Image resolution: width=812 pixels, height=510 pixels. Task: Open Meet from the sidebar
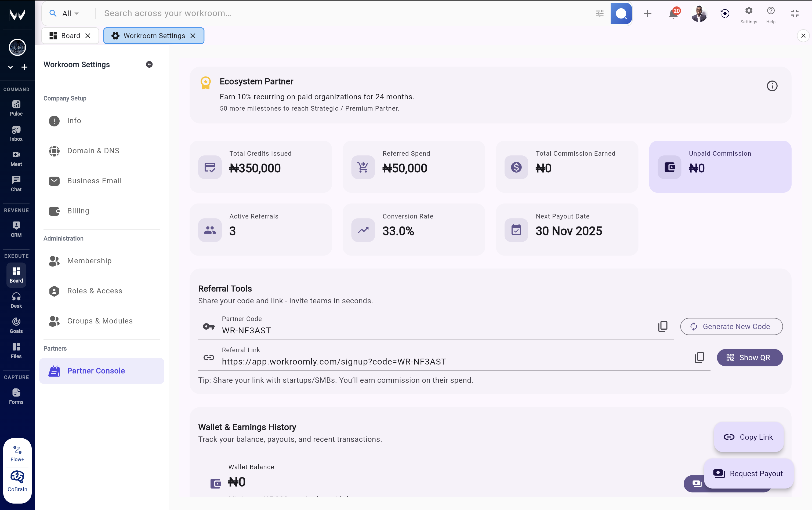(x=16, y=158)
